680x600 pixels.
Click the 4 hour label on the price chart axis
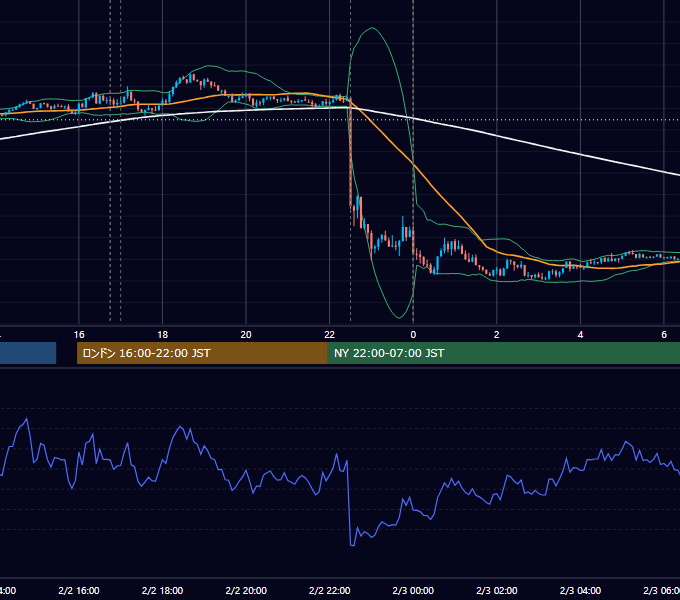point(580,335)
